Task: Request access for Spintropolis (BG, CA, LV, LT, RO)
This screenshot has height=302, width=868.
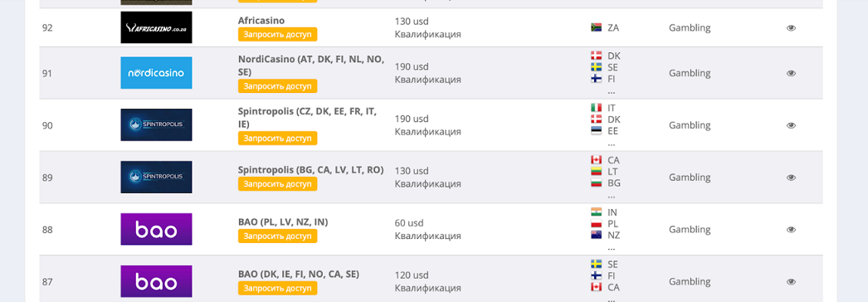Action: tap(277, 183)
